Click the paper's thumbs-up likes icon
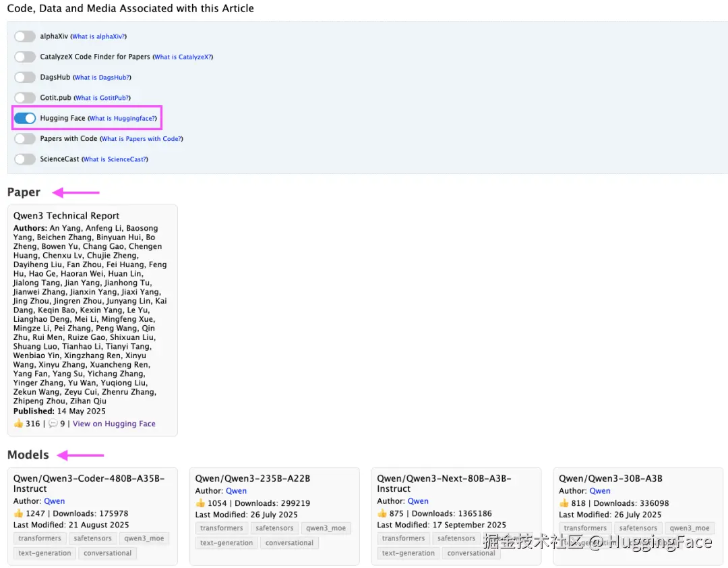The image size is (728, 568). [19, 424]
